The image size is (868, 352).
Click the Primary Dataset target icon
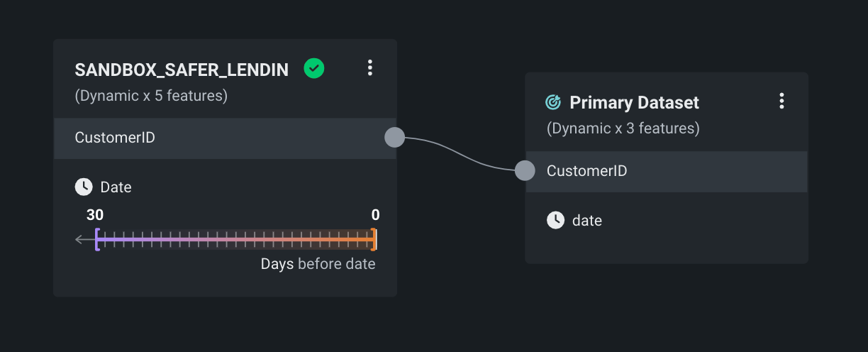click(553, 102)
